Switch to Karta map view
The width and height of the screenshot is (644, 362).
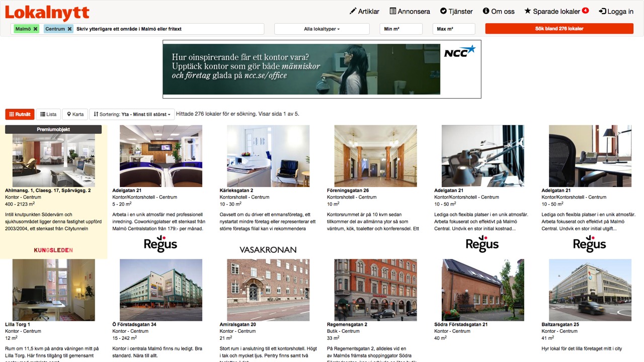pyautogui.click(x=75, y=115)
